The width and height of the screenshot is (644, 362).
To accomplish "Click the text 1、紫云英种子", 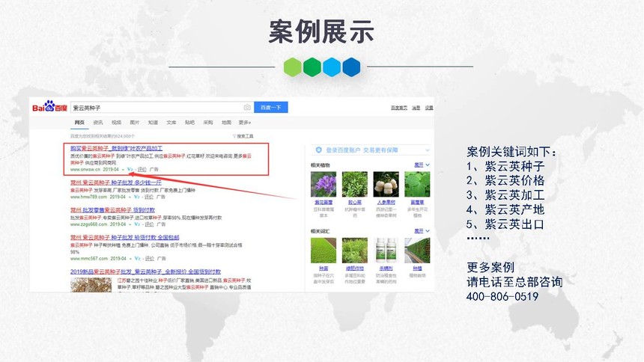I will [x=505, y=166].
